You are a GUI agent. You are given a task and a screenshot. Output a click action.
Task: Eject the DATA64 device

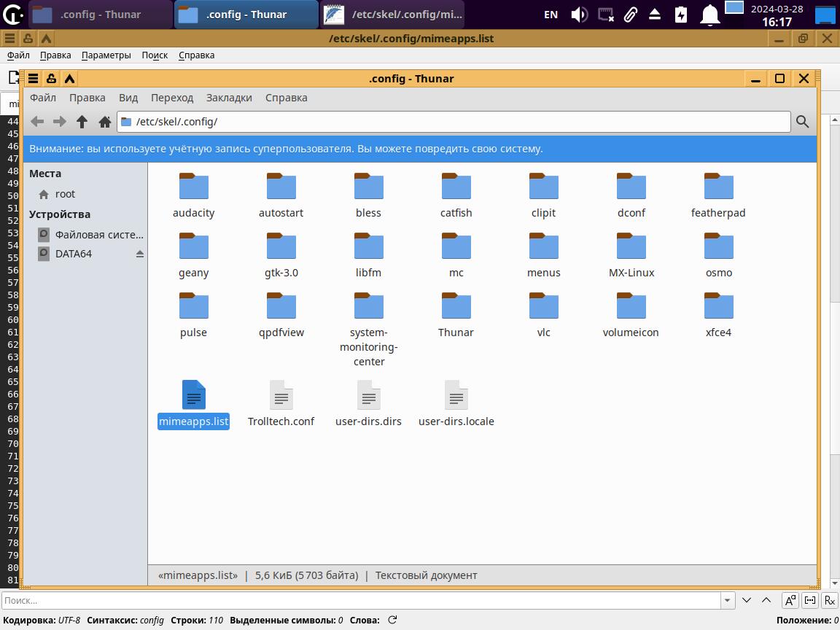click(x=140, y=254)
